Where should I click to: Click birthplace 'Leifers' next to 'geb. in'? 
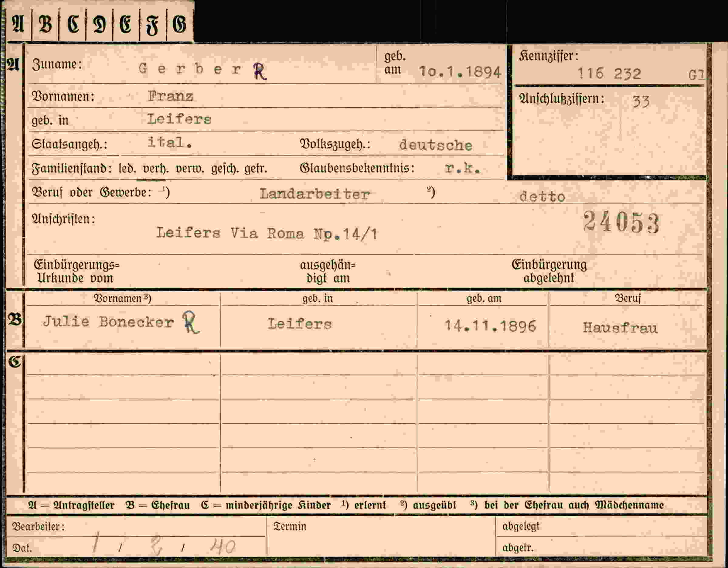click(179, 119)
